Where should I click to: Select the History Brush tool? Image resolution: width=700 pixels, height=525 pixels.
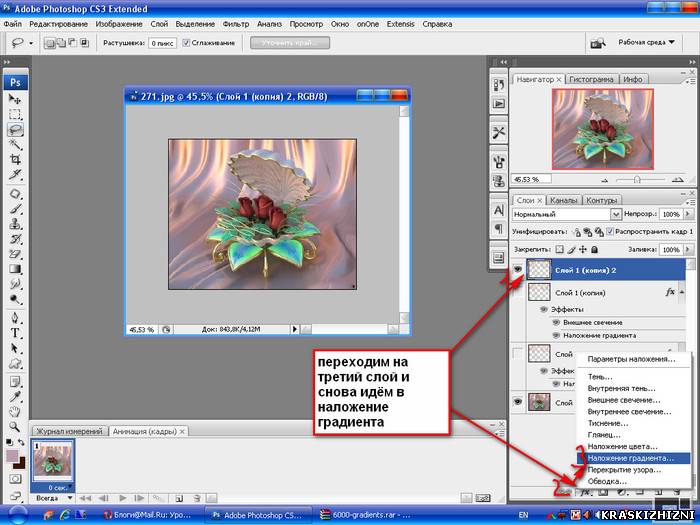point(15,239)
